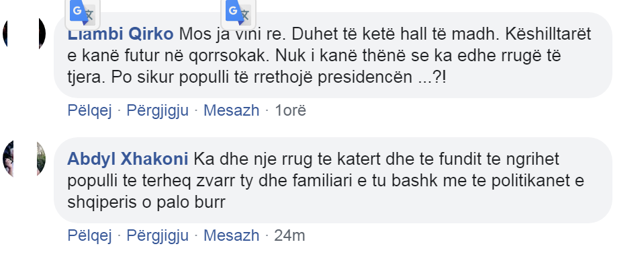The height and width of the screenshot is (267, 644).
Task: Click the left Google Translate icon
Action: [83, 13]
